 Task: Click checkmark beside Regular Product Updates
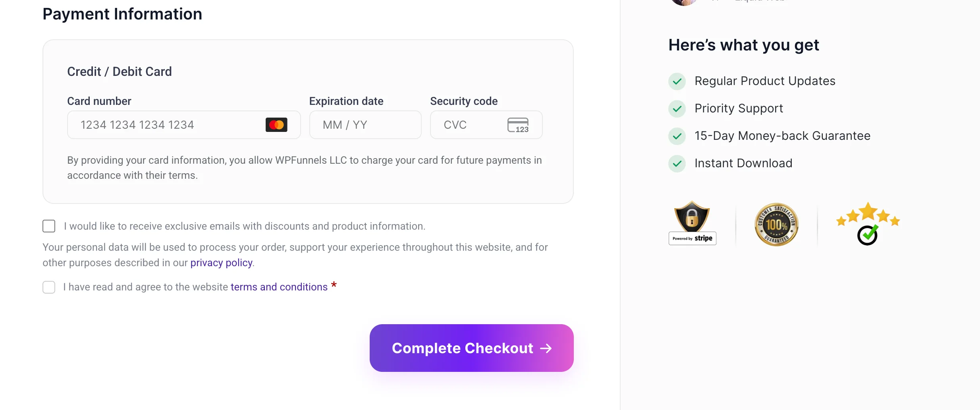677,81
